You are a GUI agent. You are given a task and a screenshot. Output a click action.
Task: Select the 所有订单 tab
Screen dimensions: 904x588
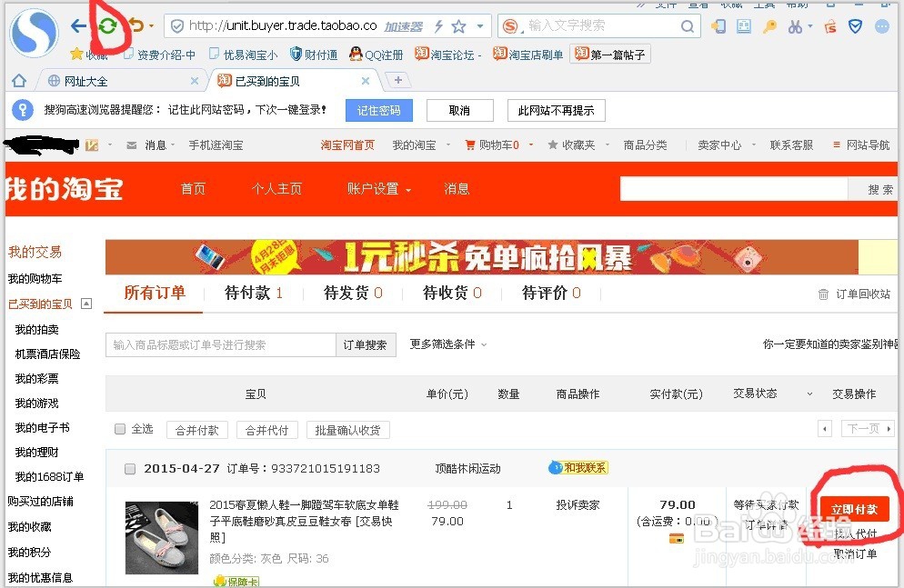[x=155, y=294]
